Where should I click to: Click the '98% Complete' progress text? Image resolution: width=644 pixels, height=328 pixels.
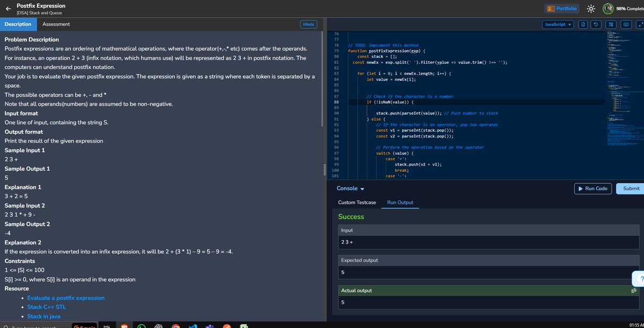pos(630,9)
